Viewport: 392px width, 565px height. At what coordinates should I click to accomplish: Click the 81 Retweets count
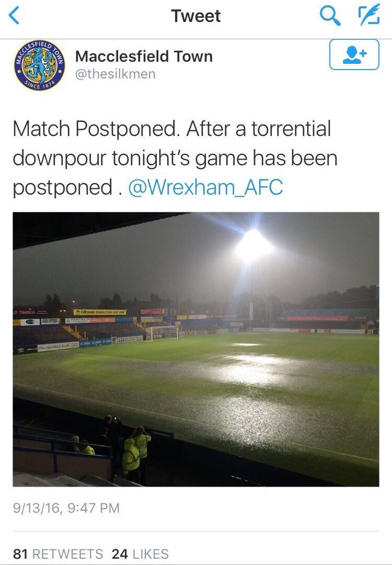click(x=58, y=554)
